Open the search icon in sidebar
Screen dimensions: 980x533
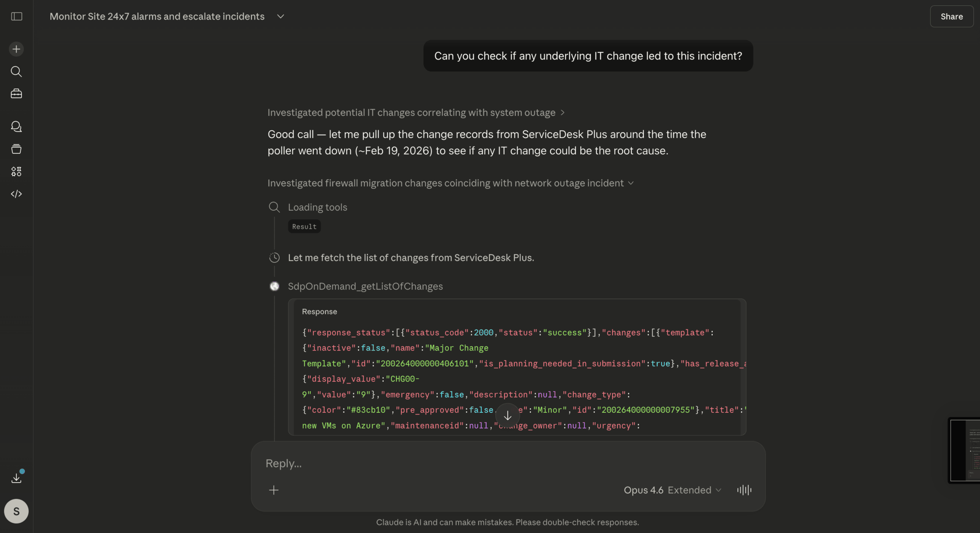(16, 71)
